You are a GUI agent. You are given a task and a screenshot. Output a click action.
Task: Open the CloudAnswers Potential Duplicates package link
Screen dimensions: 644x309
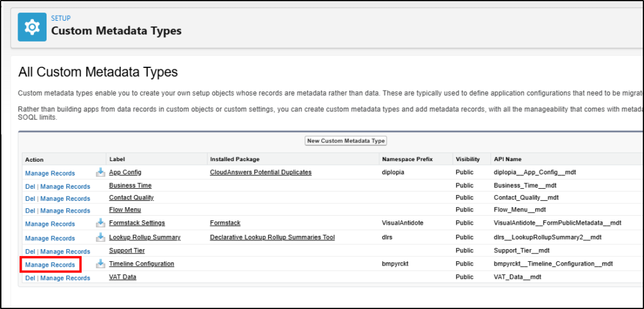[x=260, y=172]
